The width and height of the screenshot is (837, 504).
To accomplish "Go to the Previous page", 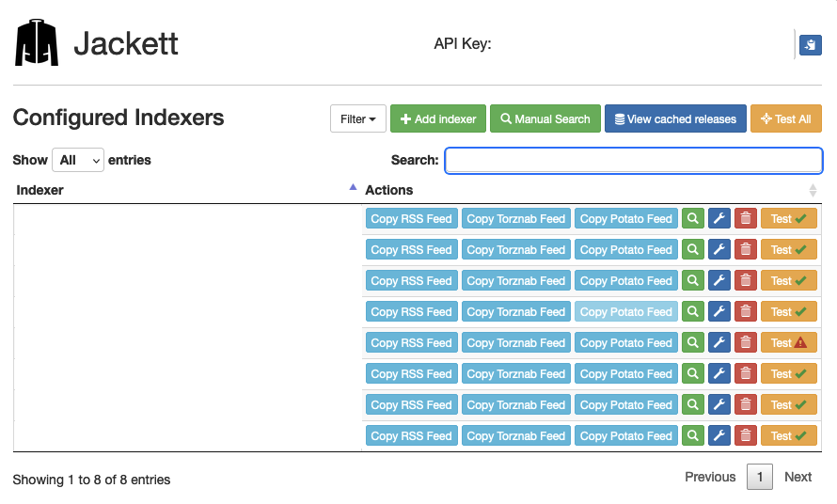I will click(x=710, y=477).
